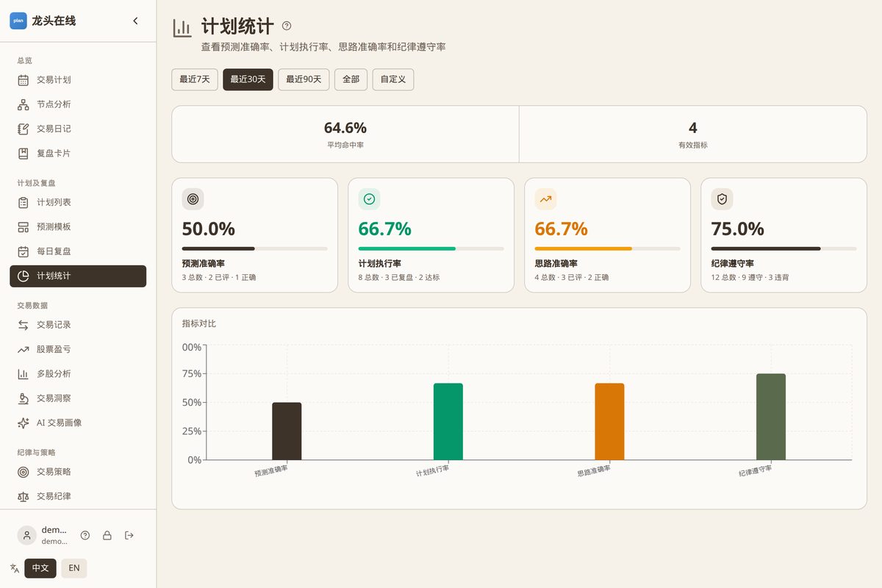
Task: Open 股票盈亏 in the sidebar
Action: tap(78, 349)
